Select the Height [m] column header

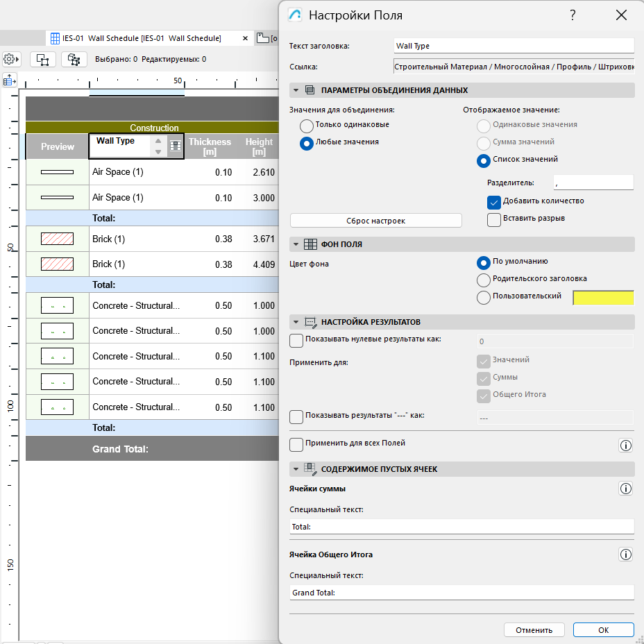pos(257,146)
